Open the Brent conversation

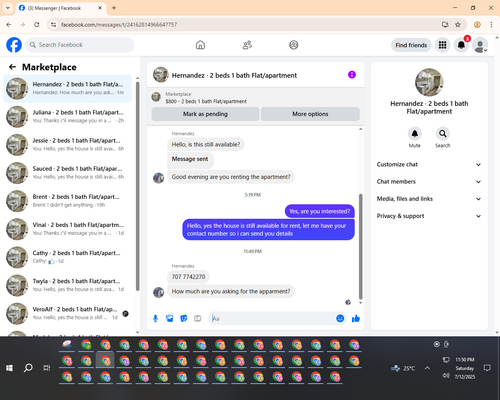[x=67, y=201]
